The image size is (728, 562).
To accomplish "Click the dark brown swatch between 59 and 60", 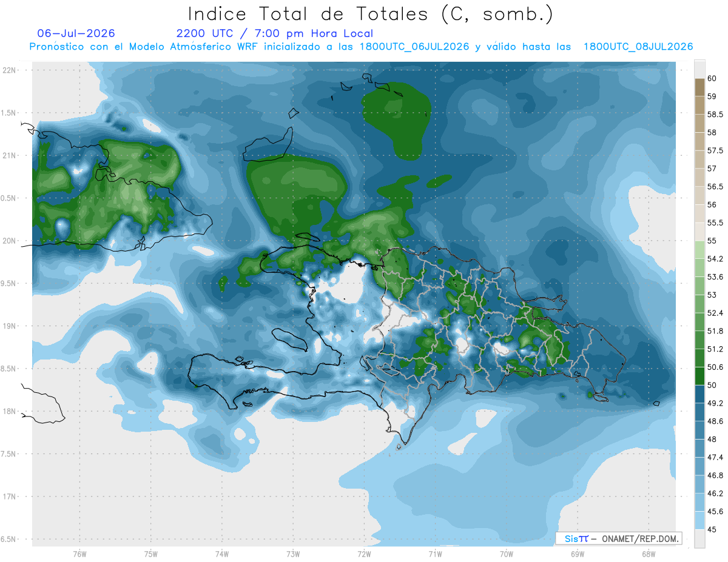I will [699, 87].
